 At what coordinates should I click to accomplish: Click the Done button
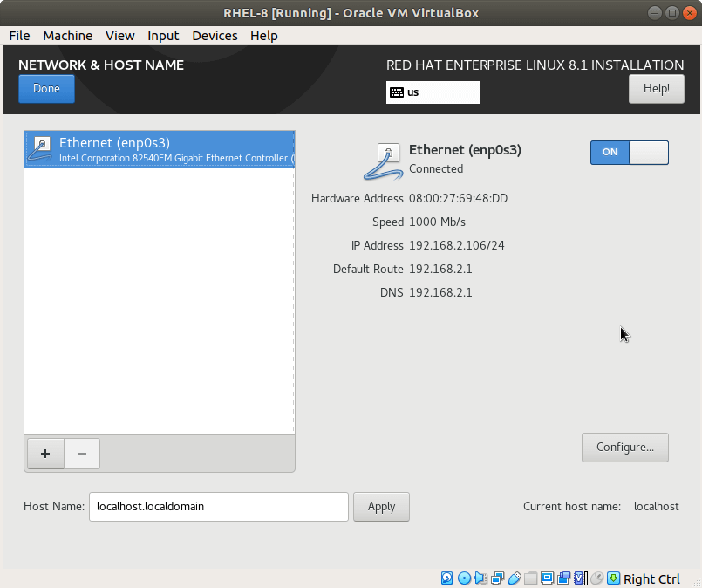click(46, 89)
